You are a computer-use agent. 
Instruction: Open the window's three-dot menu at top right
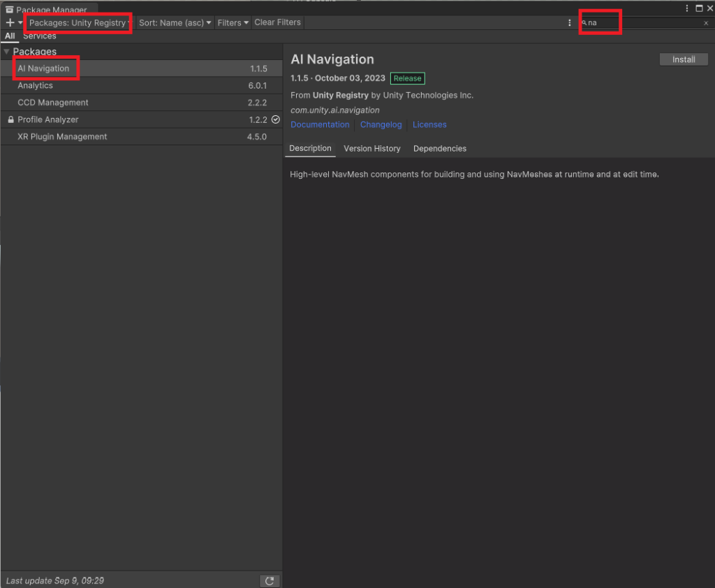[x=687, y=8]
